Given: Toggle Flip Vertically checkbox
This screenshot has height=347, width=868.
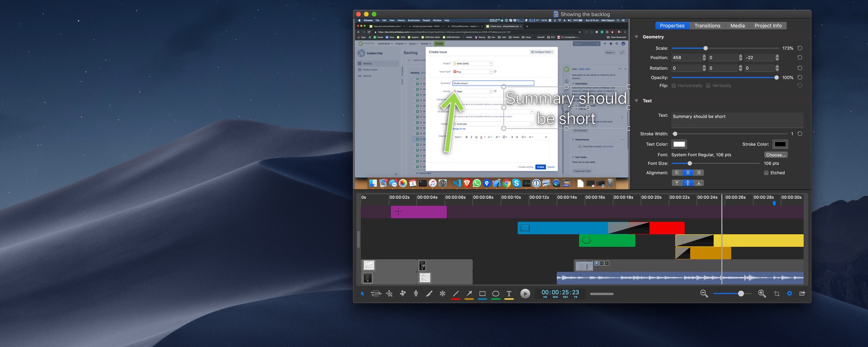Looking at the screenshot, I should coord(708,85).
